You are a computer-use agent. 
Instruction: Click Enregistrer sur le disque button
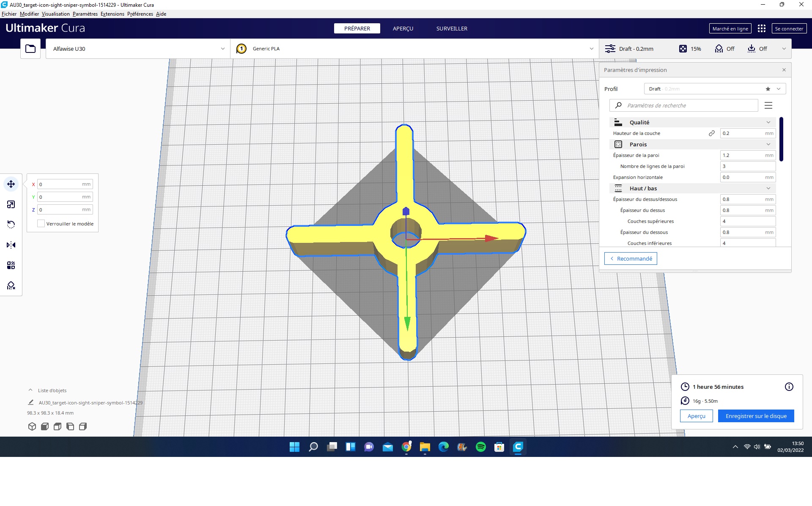pyautogui.click(x=756, y=416)
